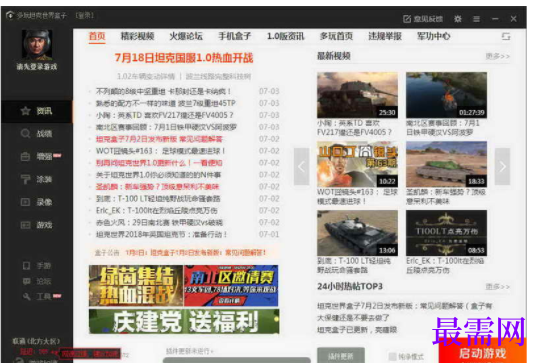Open hot post 坦克盒子已更新，亮瞎眼
The width and height of the screenshot is (544, 363).
click(x=357, y=330)
